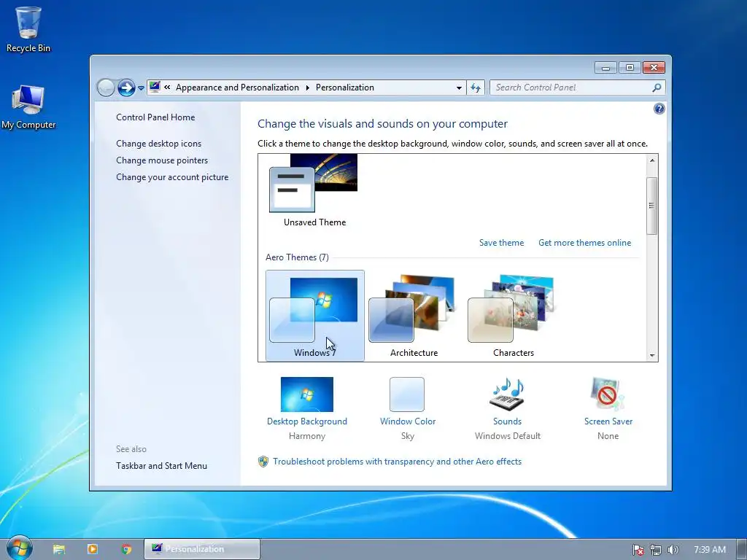Open Change desktop icons link
This screenshot has height=560, width=747.
coord(158,144)
